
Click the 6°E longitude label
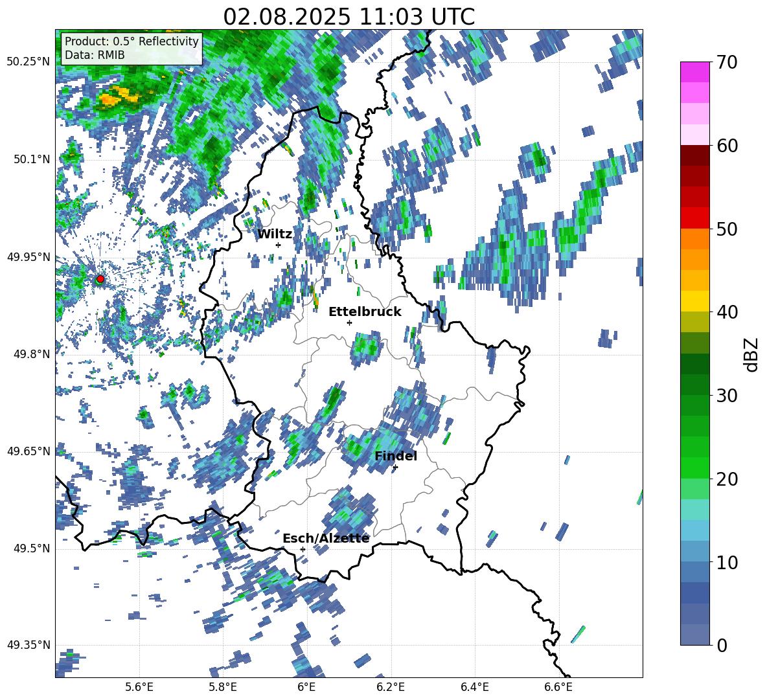[x=306, y=687]
